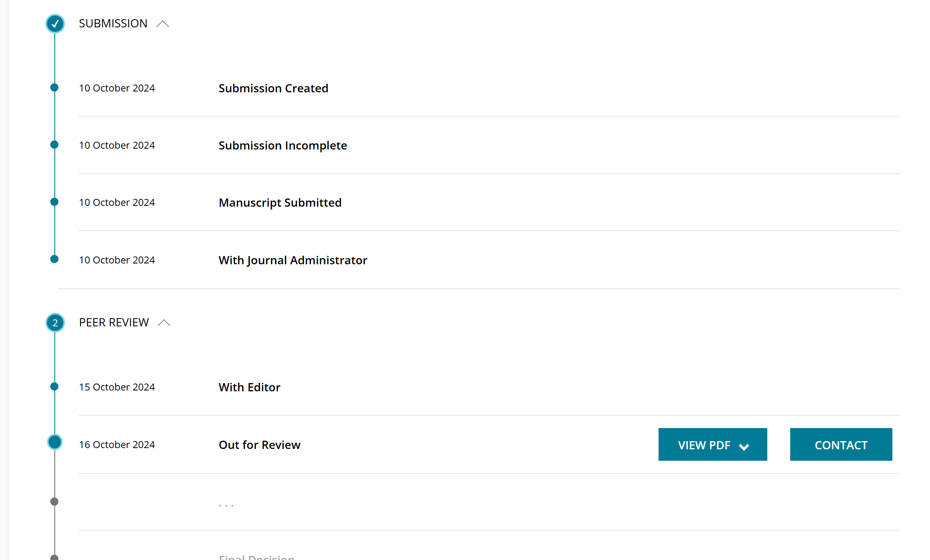Select the With Editor timeline dot
930x560 pixels.
[54, 386]
